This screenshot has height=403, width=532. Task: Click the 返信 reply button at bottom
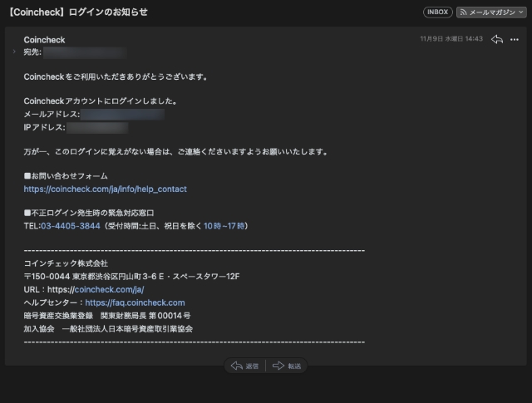[244, 366]
